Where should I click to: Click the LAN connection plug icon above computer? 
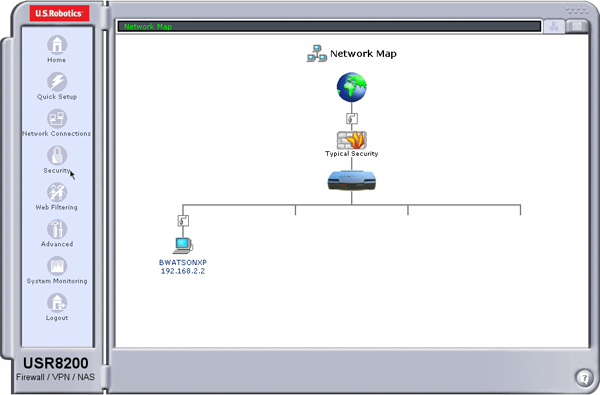pyautogui.click(x=183, y=221)
